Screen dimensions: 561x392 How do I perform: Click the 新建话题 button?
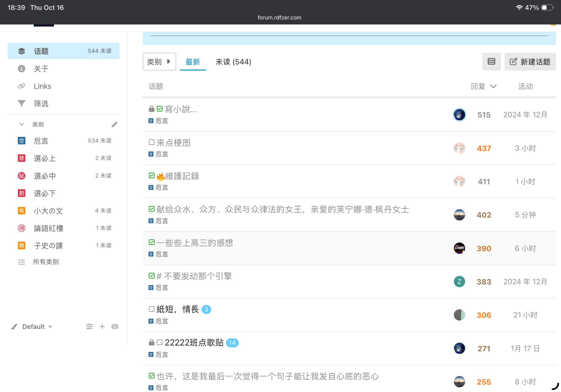pos(530,62)
